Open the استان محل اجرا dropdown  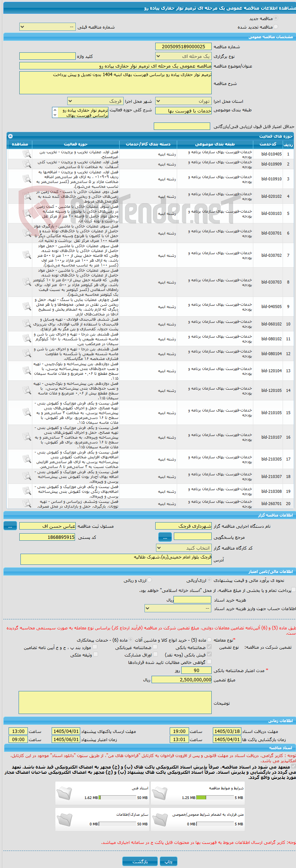[183, 101]
